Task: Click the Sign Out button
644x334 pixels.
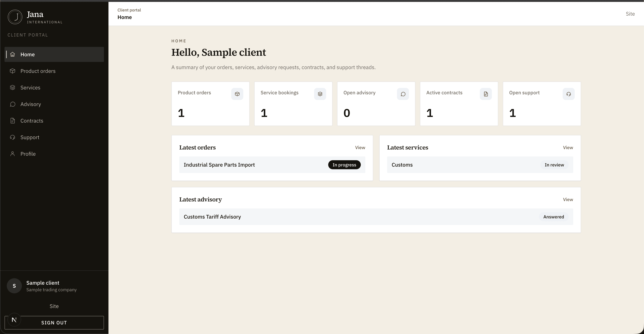Action: click(x=54, y=323)
